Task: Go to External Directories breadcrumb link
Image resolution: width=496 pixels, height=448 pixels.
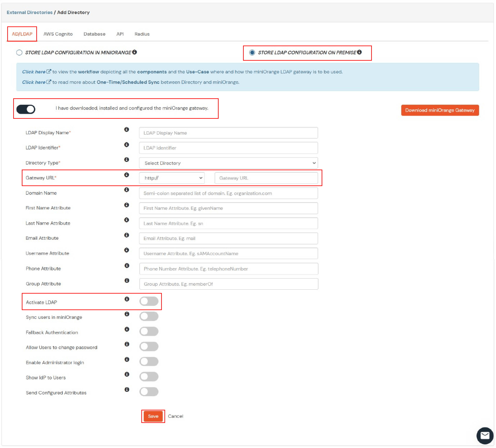Action: point(30,12)
